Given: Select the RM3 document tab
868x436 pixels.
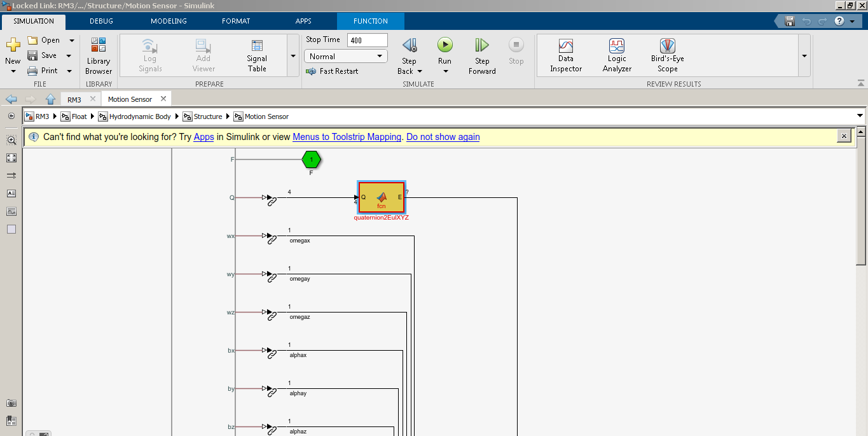Looking at the screenshot, I should 76,99.
